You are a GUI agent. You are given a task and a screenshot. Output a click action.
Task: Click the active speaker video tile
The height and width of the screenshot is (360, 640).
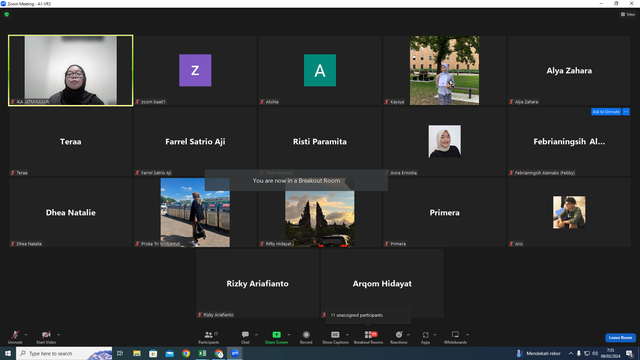[71, 70]
